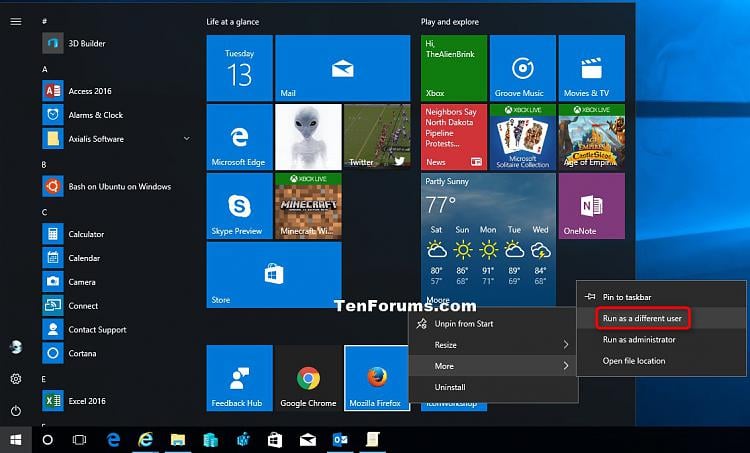Open Outlook from the taskbar
This screenshot has height=453, width=750.
pos(340,440)
